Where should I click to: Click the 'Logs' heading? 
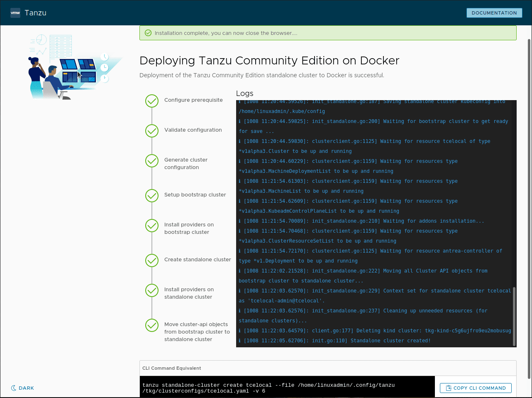(x=245, y=93)
